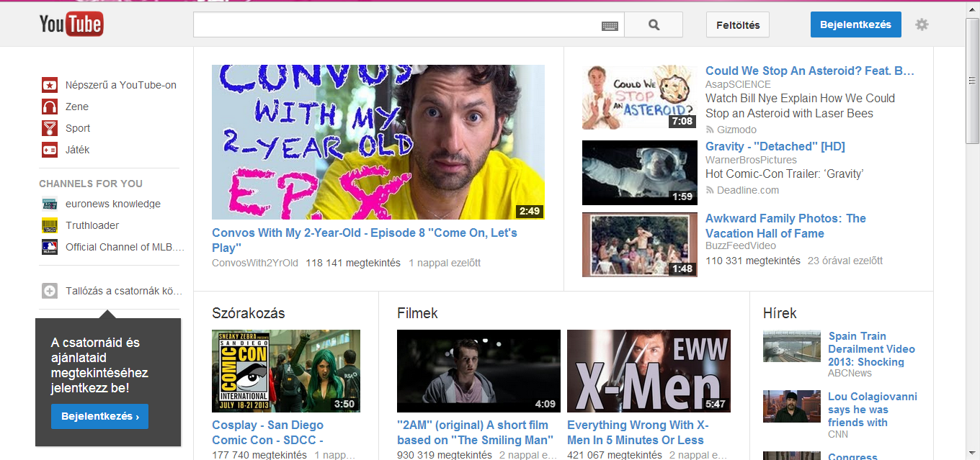
Task: Open the Zene category
Action: [x=77, y=107]
